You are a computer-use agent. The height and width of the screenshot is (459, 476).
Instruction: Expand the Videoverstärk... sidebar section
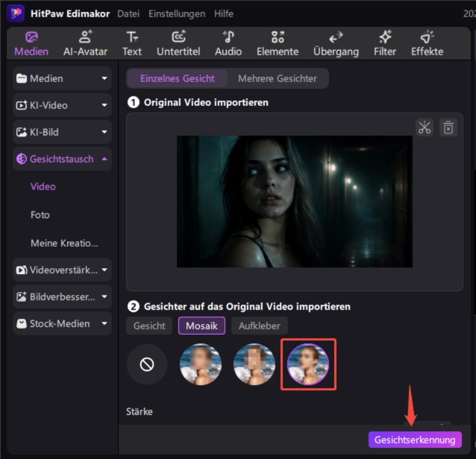[x=62, y=270]
